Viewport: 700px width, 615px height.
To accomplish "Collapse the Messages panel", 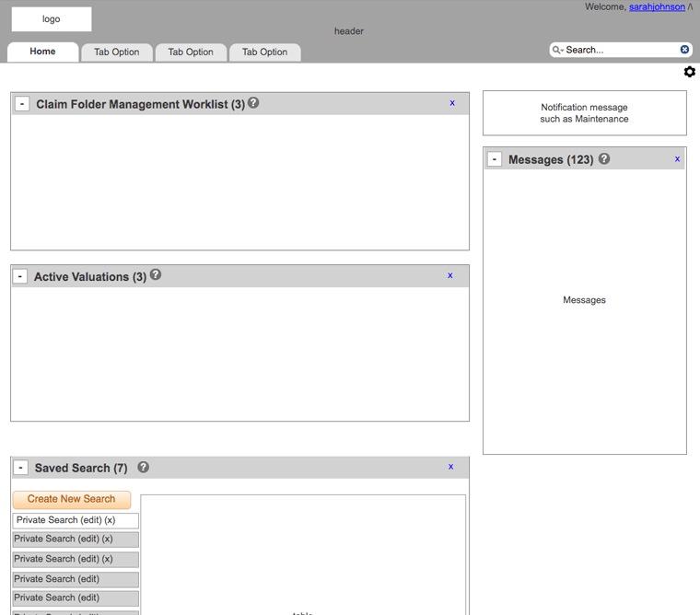I will (x=495, y=159).
